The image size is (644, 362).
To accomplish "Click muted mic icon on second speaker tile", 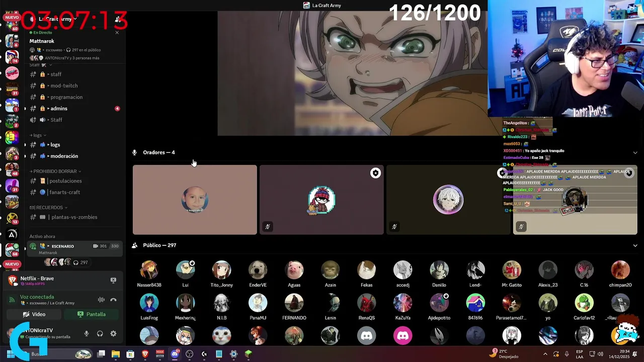I will pyautogui.click(x=268, y=227).
